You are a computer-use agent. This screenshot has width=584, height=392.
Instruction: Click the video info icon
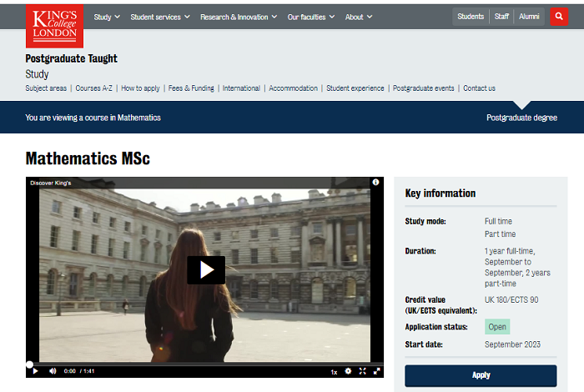375,182
